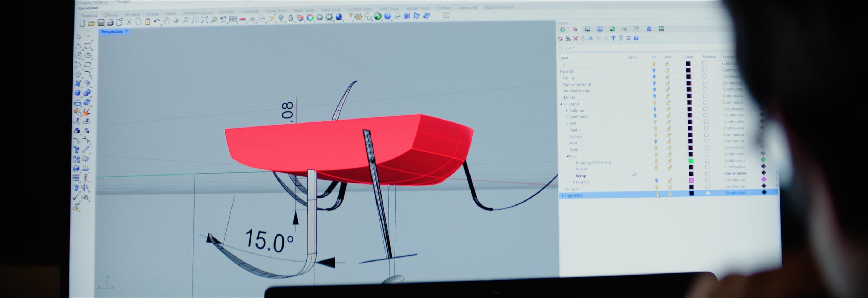Open the Curve Tools toolbar tab

click(276, 11)
